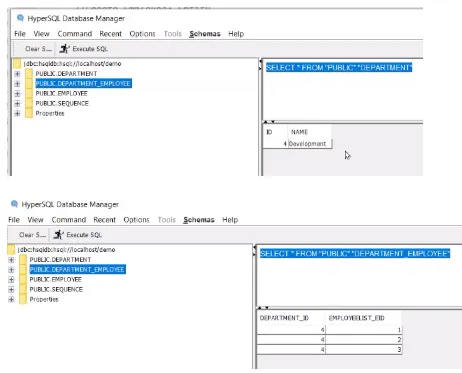Select Properties tree item in top window
Viewport: 462px width, 373px height.
50,113
